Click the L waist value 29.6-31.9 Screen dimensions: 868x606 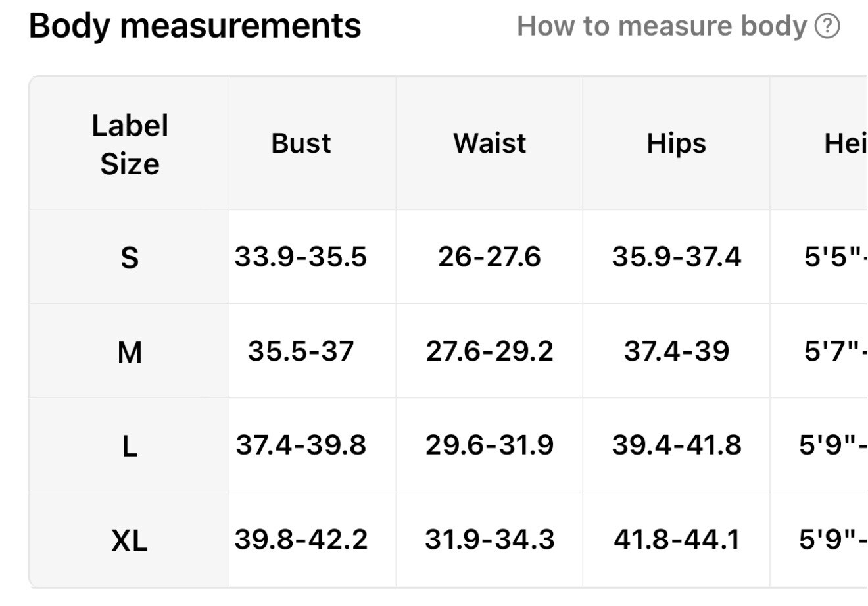(x=489, y=445)
